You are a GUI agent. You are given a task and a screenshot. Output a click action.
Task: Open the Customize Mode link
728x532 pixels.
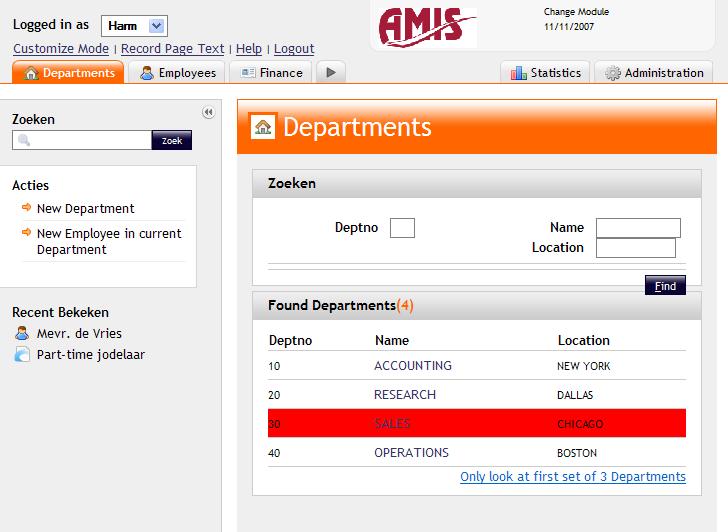pos(61,48)
